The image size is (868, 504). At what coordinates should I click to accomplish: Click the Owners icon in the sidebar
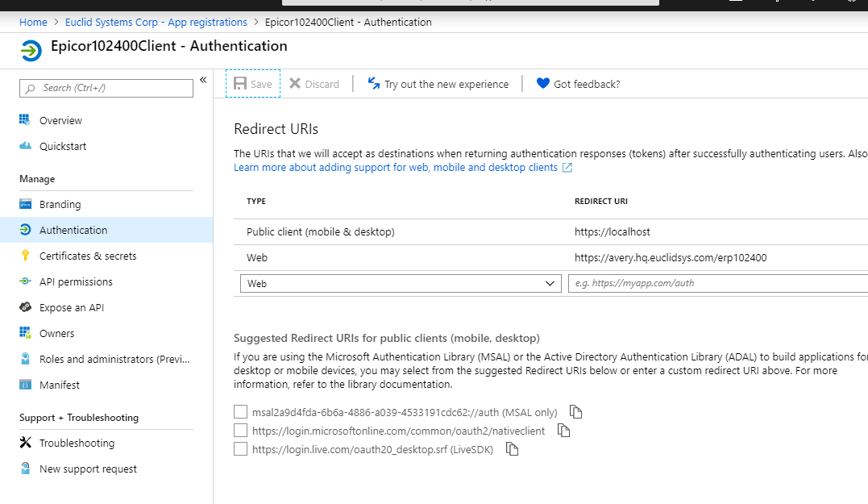pyautogui.click(x=25, y=332)
